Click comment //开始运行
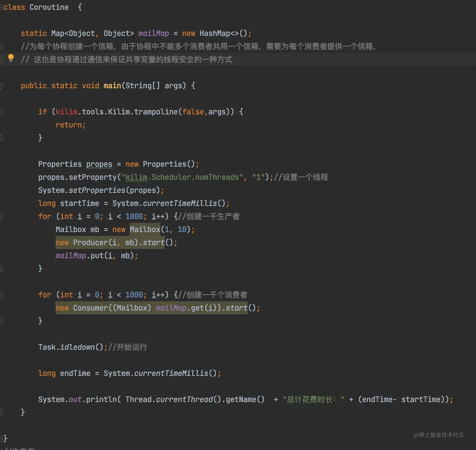This screenshot has width=476, height=450. coord(127,347)
